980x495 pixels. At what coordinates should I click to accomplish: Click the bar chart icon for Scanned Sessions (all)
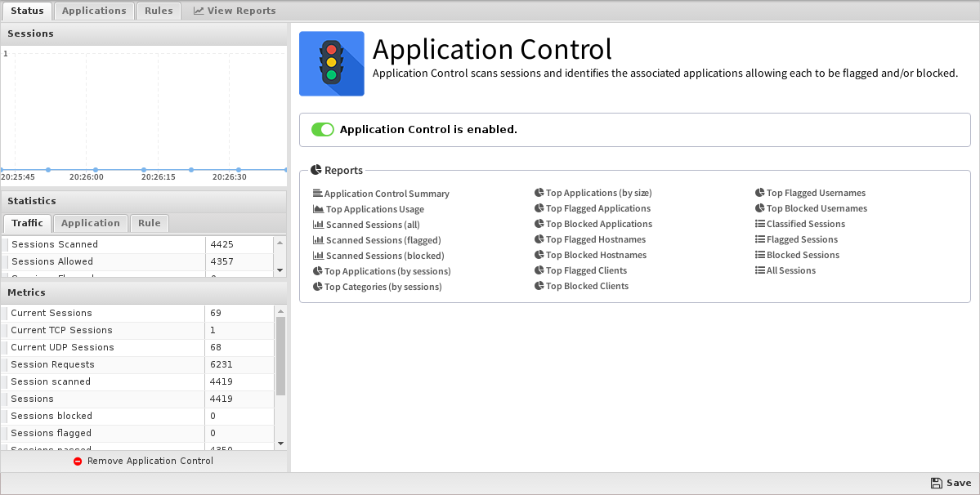318,225
